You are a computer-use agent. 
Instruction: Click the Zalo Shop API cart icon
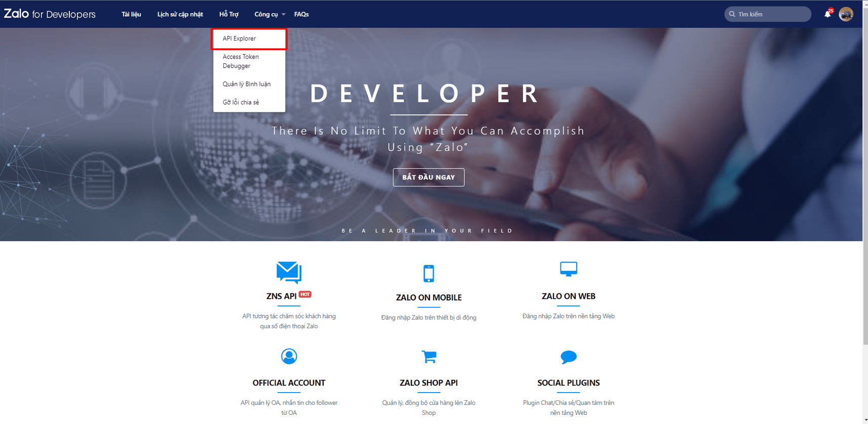[429, 357]
